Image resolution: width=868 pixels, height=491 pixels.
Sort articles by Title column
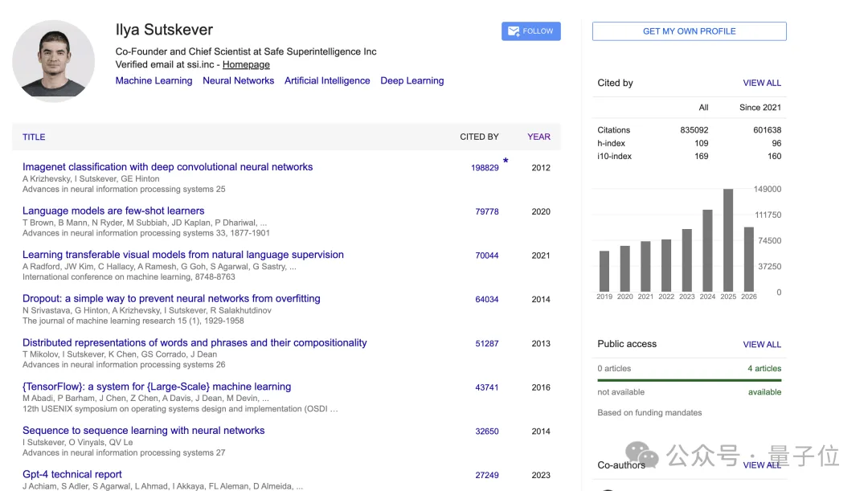(34, 137)
